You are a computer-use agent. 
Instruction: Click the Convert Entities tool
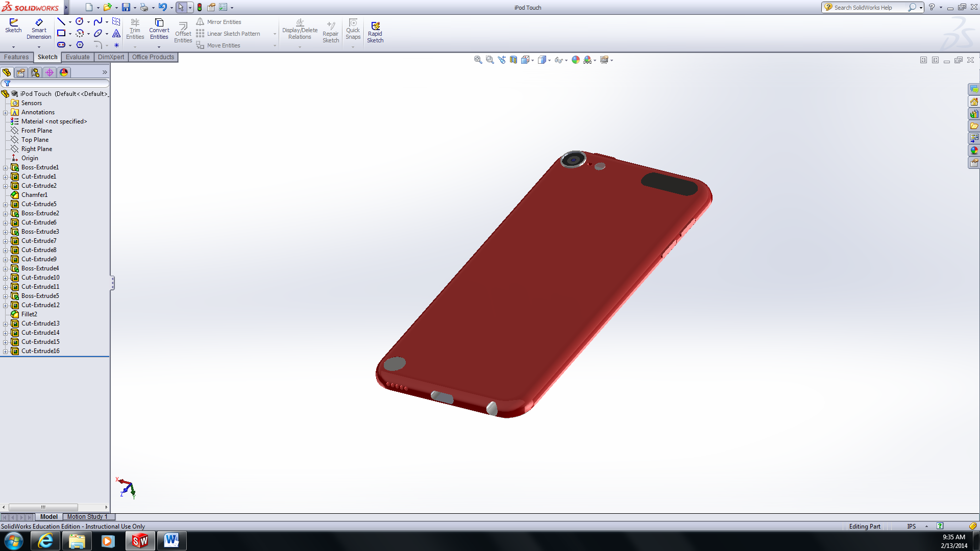(x=159, y=29)
